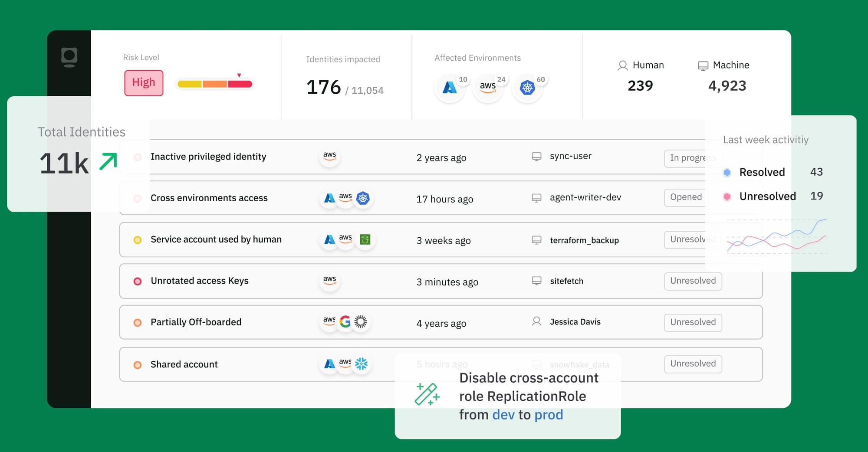
Task: Click the High risk level badge
Action: [144, 83]
